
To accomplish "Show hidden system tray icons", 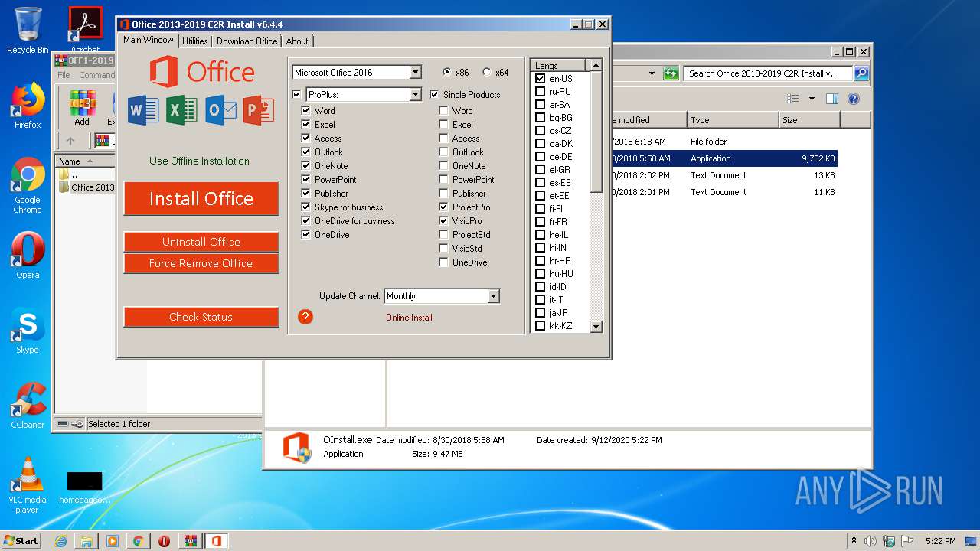I will tap(854, 541).
